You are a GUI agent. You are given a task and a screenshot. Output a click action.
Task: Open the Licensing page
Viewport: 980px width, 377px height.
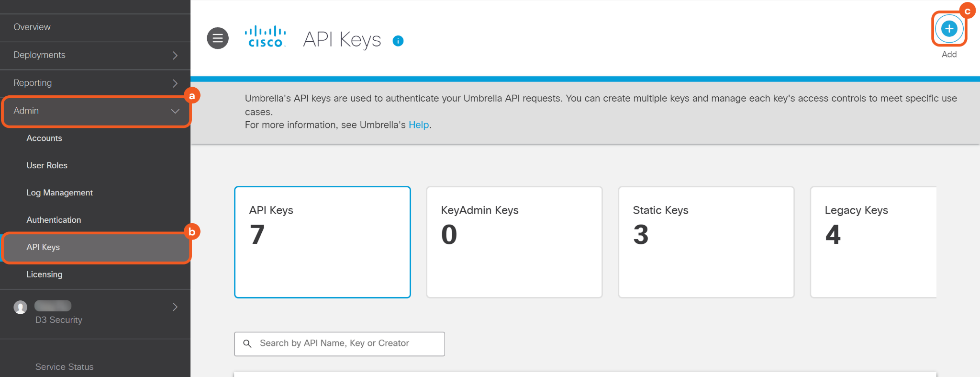45,275
